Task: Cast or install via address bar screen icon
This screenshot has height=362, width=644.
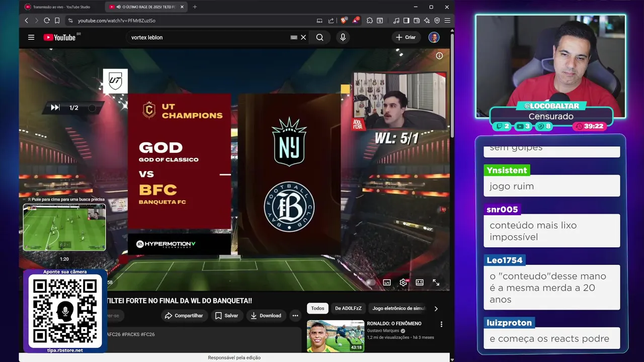Action: click(x=319, y=21)
